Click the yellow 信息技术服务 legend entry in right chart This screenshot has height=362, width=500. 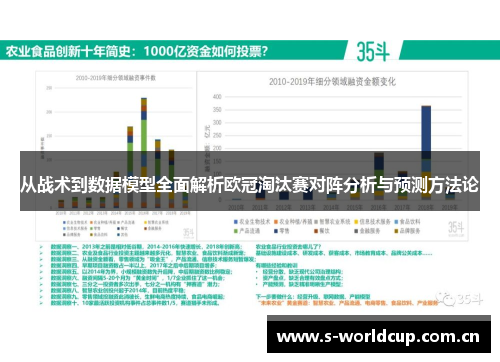tap(372, 222)
